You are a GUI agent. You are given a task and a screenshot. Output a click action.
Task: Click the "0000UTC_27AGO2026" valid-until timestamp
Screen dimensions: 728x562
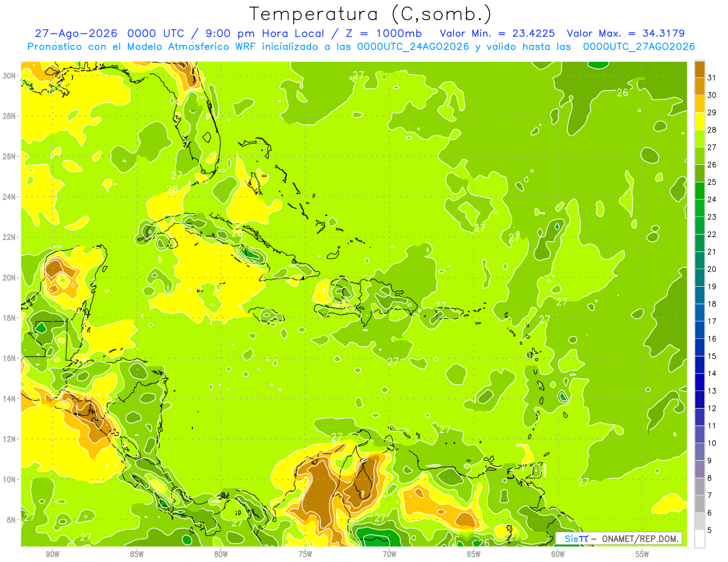[639, 47]
